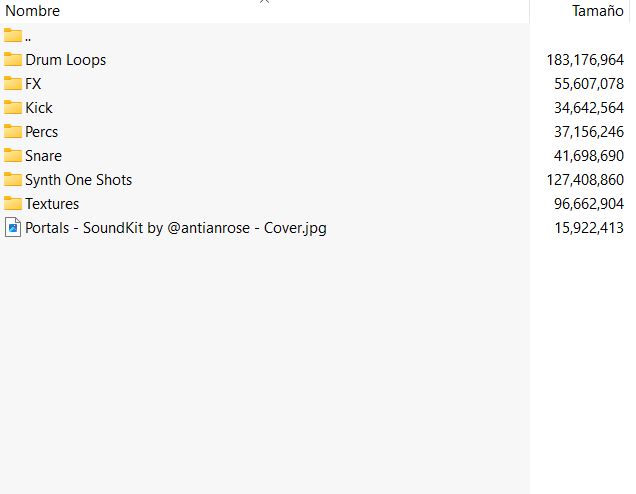Click the Percs folder icon
Image resolution: width=636 pixels, height=494 pixels.
(13, 132)
